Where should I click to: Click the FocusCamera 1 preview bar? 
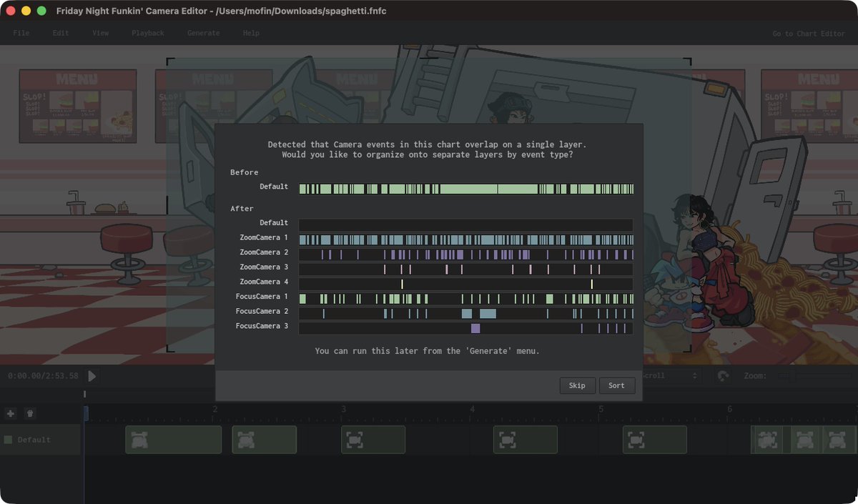(x=465, y=298)
